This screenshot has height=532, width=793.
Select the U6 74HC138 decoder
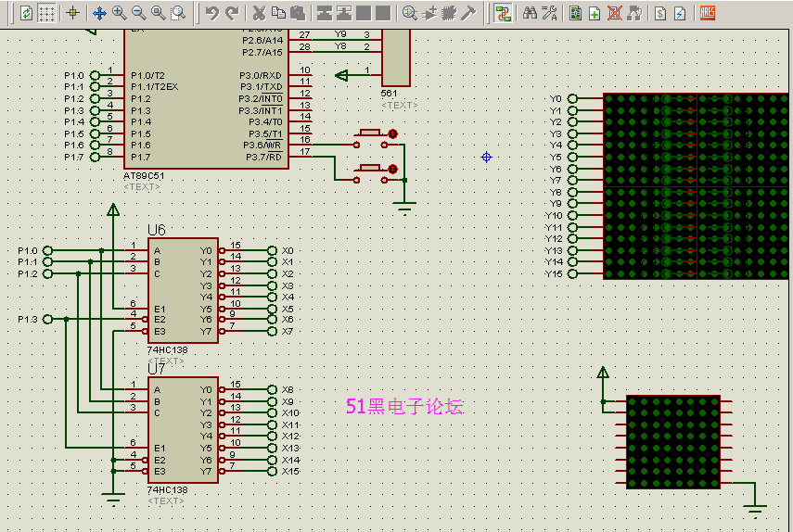[183, 290]
